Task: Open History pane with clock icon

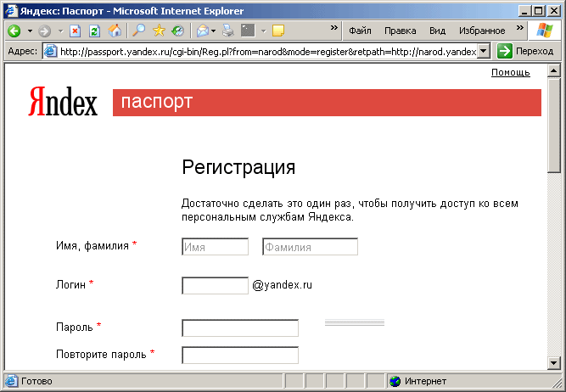Action: (x=177, y=31)
